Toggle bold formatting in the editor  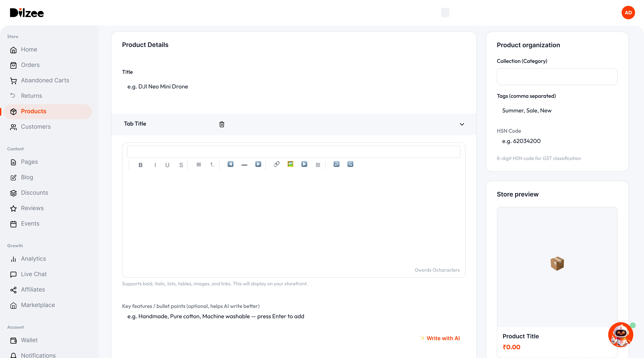pos(141,165)
